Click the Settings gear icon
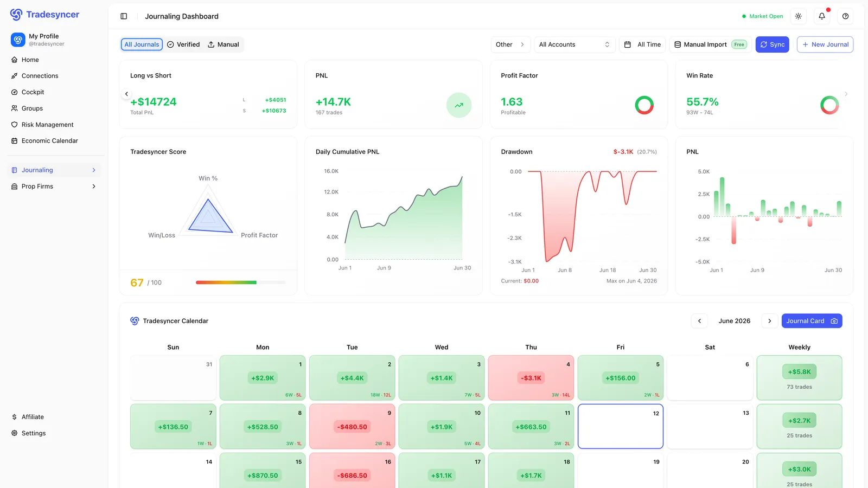Viewport: 868px width, 488px height. [x=15, y=433]
